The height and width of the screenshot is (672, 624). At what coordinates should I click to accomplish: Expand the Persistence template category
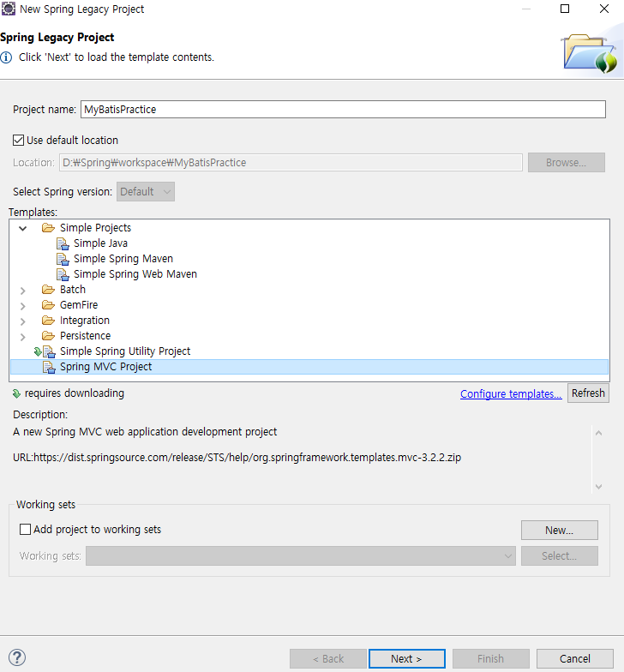22,336
